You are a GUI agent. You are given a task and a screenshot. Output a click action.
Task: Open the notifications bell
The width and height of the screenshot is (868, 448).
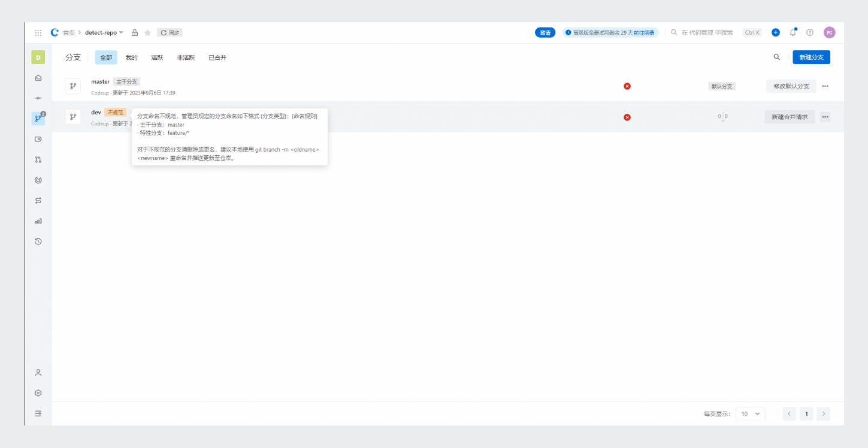(793, 32)
